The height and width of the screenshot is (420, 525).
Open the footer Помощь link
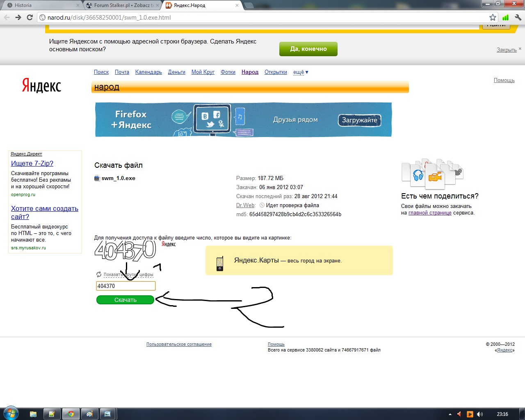(x=276, y=344)
